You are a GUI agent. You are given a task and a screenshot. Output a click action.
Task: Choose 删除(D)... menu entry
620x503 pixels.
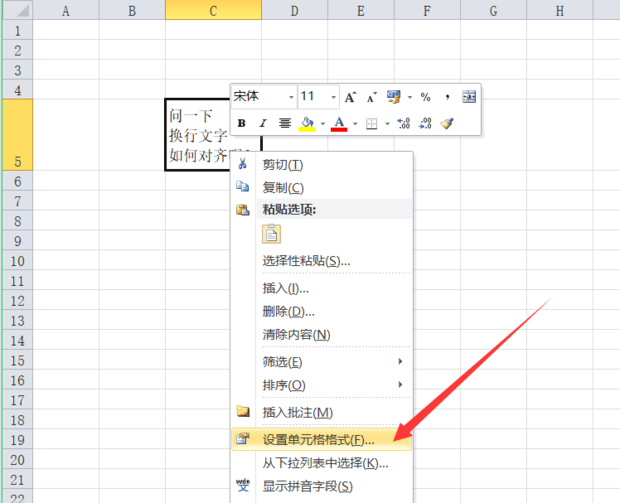tap(322, 312)
